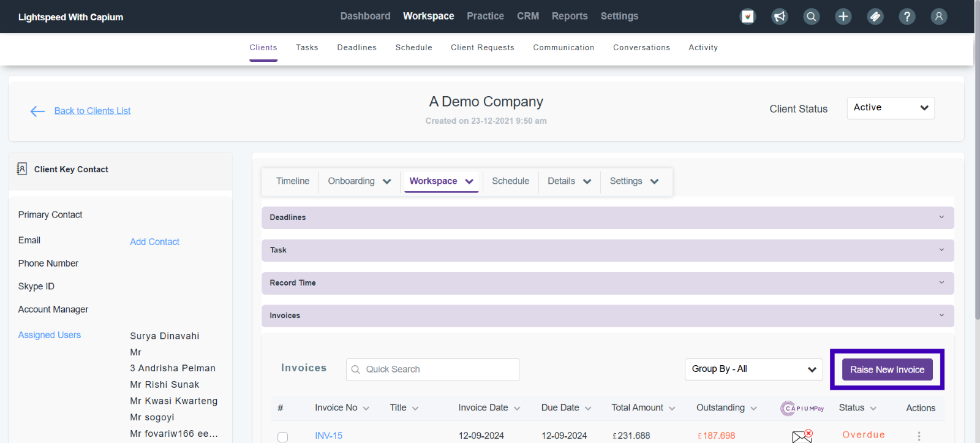Image resolution: width=980 pixels, height=443 pixels.
Task: Click the Add Contact link
Action: [154, 242]
